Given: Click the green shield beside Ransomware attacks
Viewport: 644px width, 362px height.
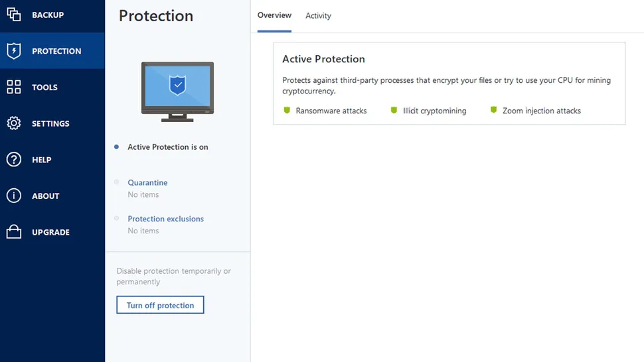Looking at the screenshot, I should click(x=287, y=111).
